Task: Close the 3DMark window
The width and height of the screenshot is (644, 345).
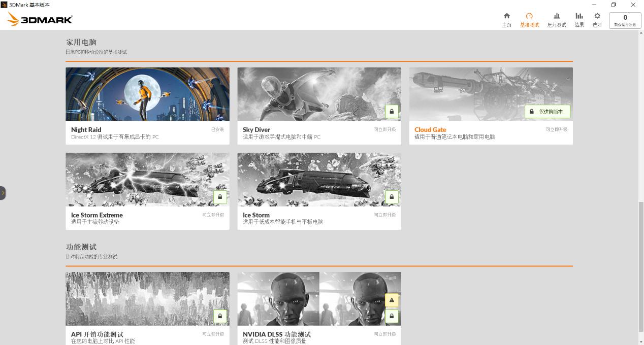Action: [633, 5]
